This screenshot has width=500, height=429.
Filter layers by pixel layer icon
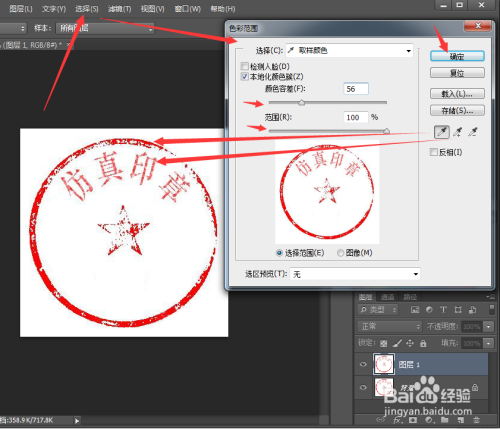(x=415, y=310)
